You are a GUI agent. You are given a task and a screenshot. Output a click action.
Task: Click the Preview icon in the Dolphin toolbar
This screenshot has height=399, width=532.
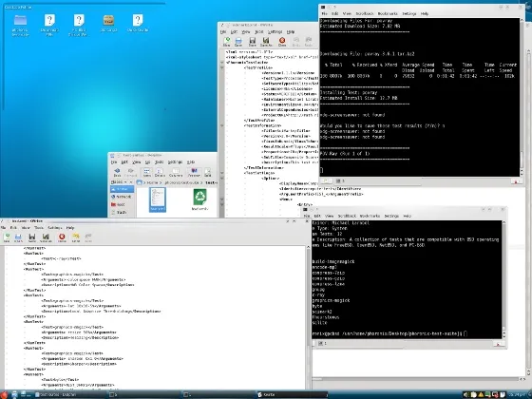[x=194, y=172]
